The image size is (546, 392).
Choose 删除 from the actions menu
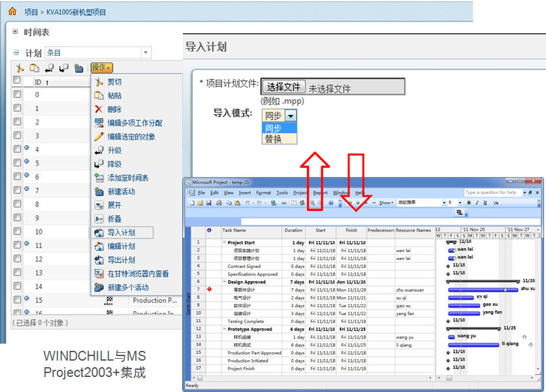114,109
